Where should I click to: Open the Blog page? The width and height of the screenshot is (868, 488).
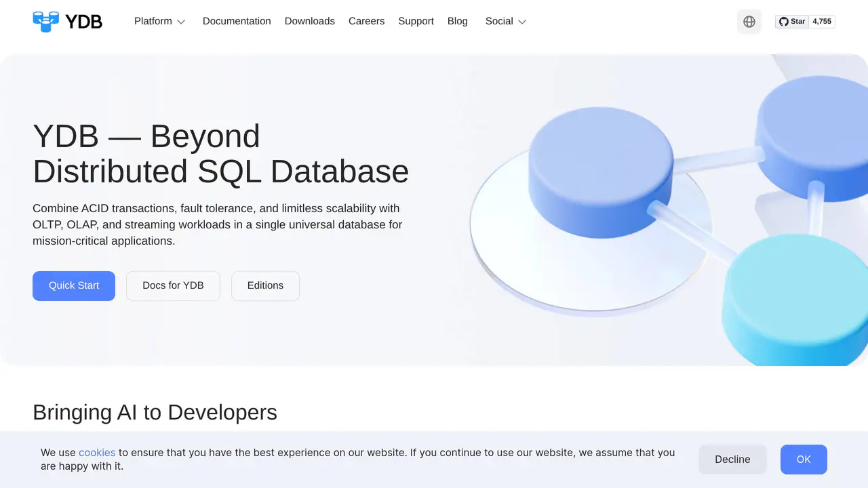458,21
